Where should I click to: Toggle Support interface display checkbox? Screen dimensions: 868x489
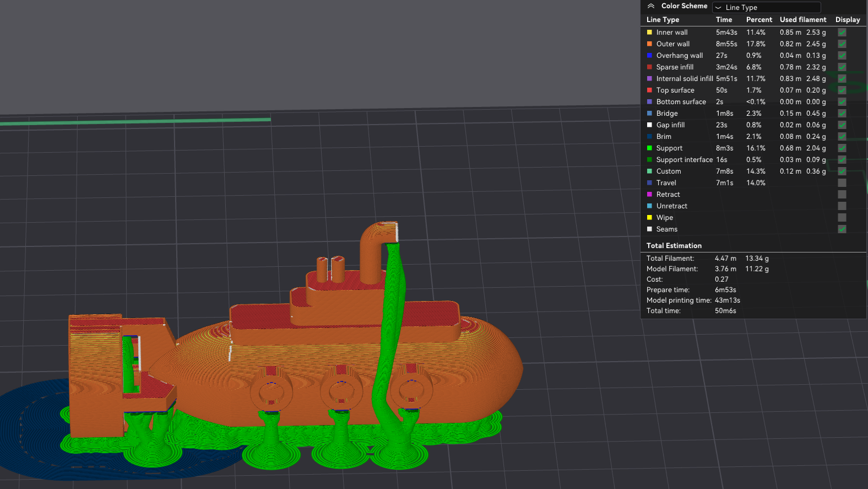click(842, 160)
